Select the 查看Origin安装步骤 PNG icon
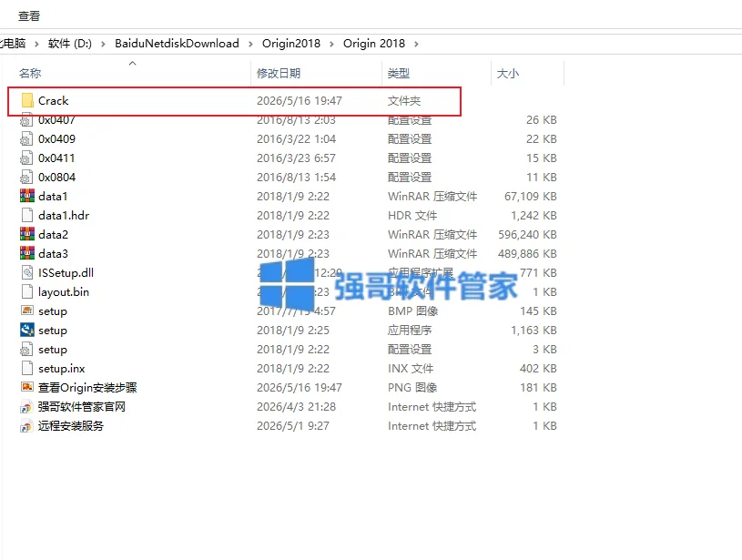742x560 pixels. (27, 387)
